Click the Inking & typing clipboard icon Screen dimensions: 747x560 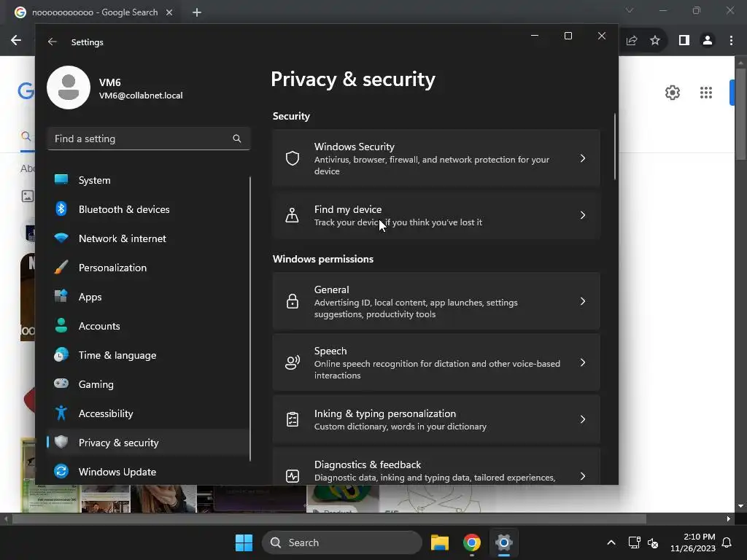[292, 419]
